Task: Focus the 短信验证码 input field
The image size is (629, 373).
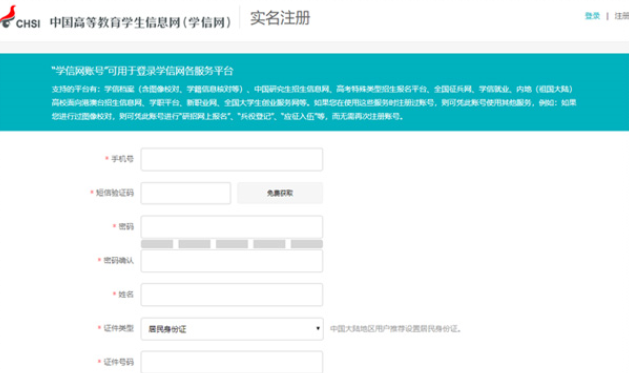Action: pos(186,193)
